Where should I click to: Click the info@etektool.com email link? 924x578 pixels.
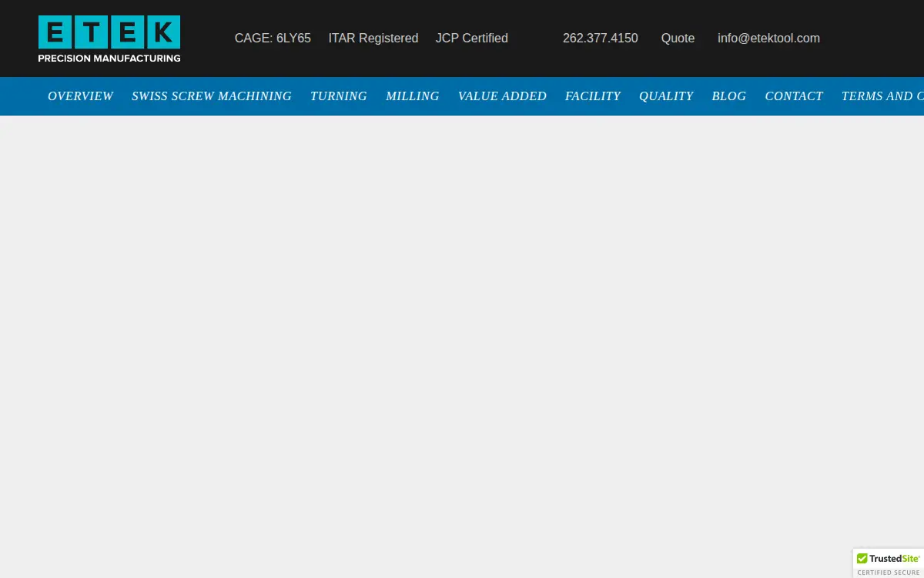click(768, 38)
